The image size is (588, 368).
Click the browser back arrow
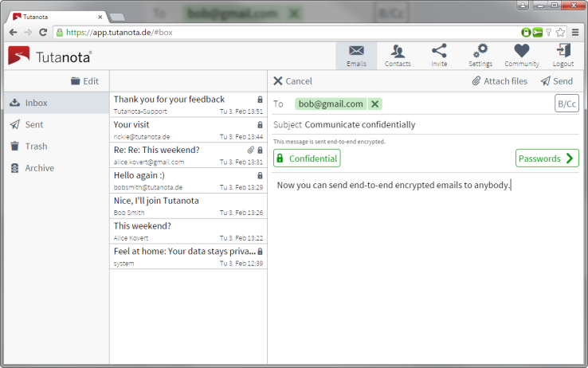pyautogui.click(x=13, y=33)
